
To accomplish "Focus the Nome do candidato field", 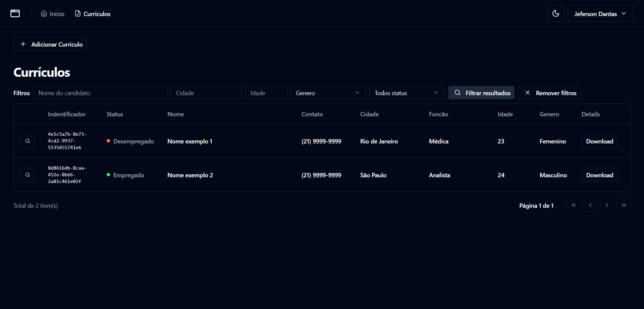I will 100,93.
